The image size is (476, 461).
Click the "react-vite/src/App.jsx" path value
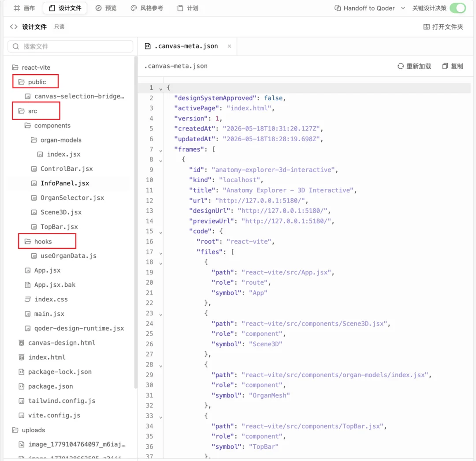pos(286,273)
